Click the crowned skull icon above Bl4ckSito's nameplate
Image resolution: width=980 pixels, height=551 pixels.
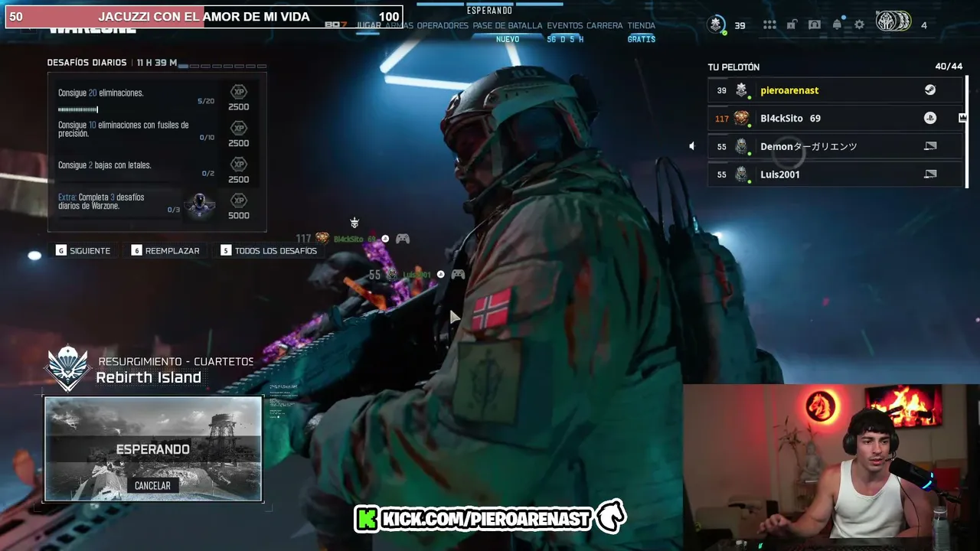354,223
